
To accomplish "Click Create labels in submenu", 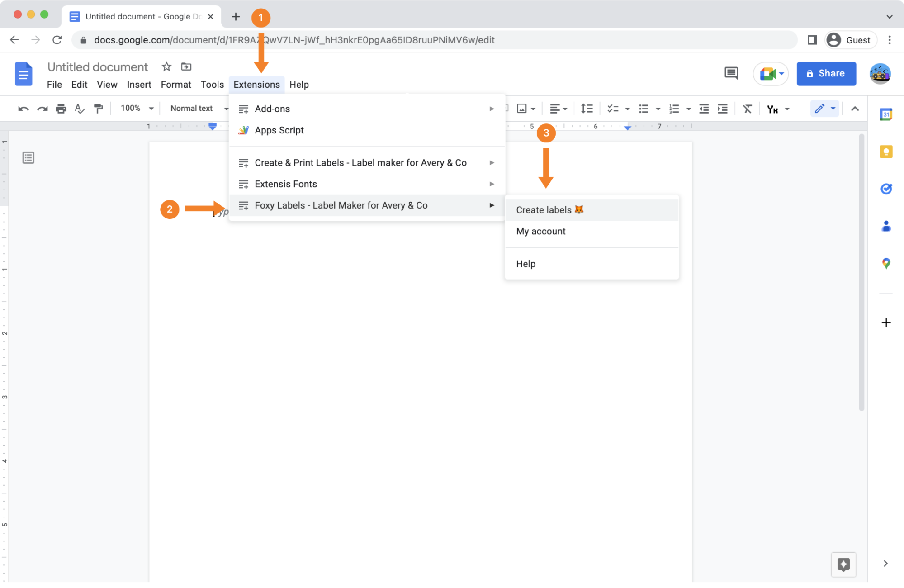I will click(592, 210).
